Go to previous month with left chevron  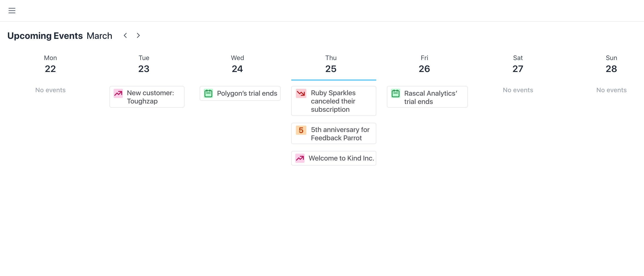[x=125, y=35]
